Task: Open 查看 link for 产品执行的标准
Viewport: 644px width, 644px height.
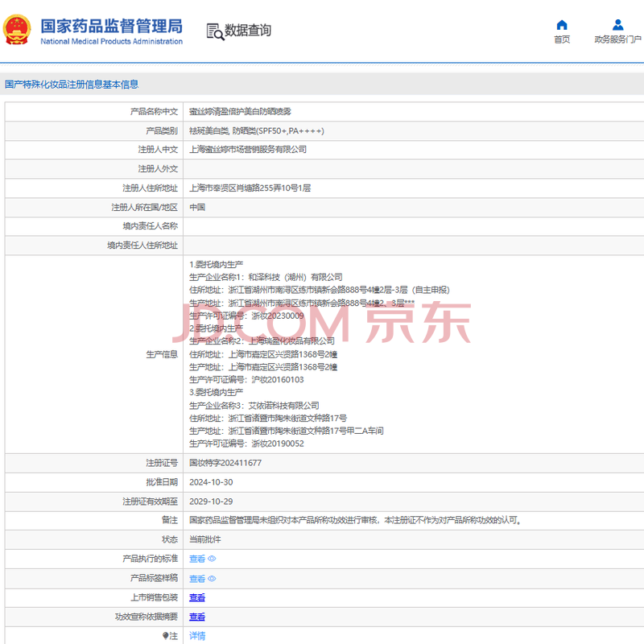Action: [197, 559]
